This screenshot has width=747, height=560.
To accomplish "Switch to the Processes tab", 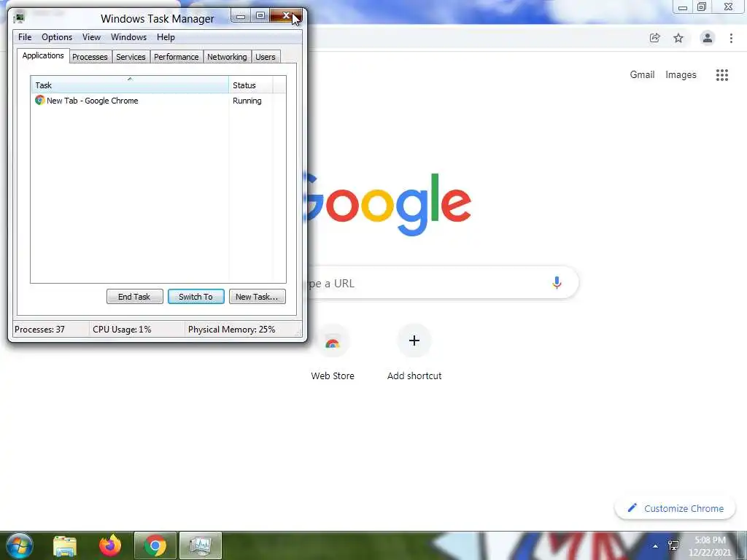I will [x=90, y=57].
